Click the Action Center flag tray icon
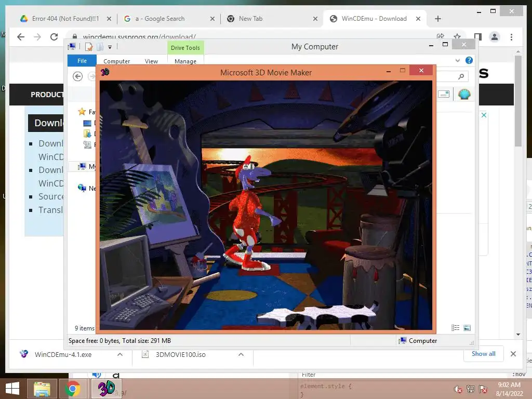Viewport: 532px width, 399px height. click(483, 389)
